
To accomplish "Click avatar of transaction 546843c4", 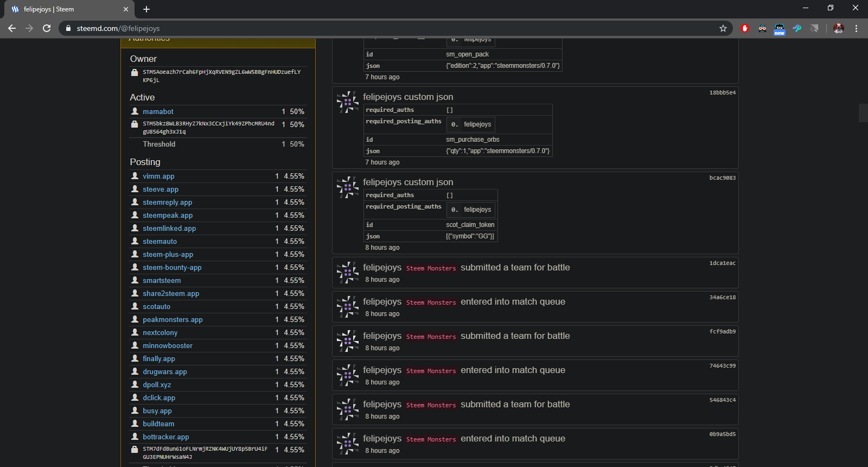I will point(348,409).
